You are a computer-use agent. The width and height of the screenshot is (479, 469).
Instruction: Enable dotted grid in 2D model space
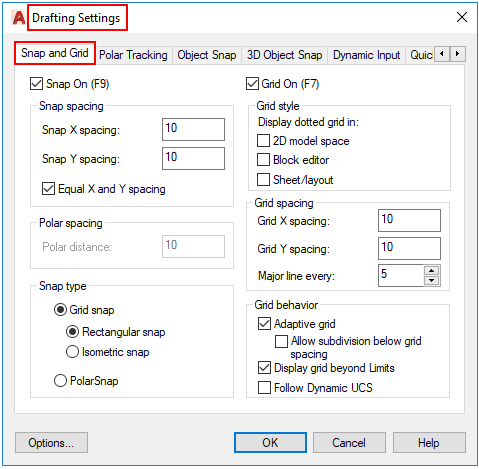(263, 141)
